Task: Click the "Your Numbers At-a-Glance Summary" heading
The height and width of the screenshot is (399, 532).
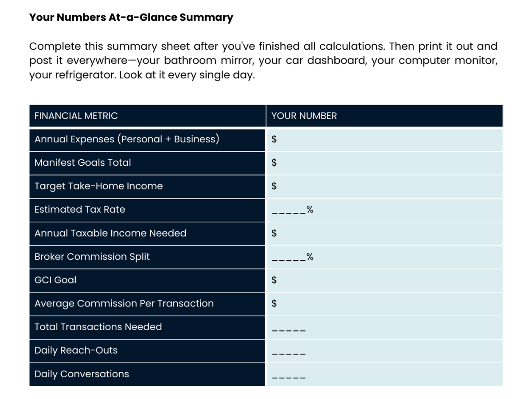Action: (x=131, y=18)
